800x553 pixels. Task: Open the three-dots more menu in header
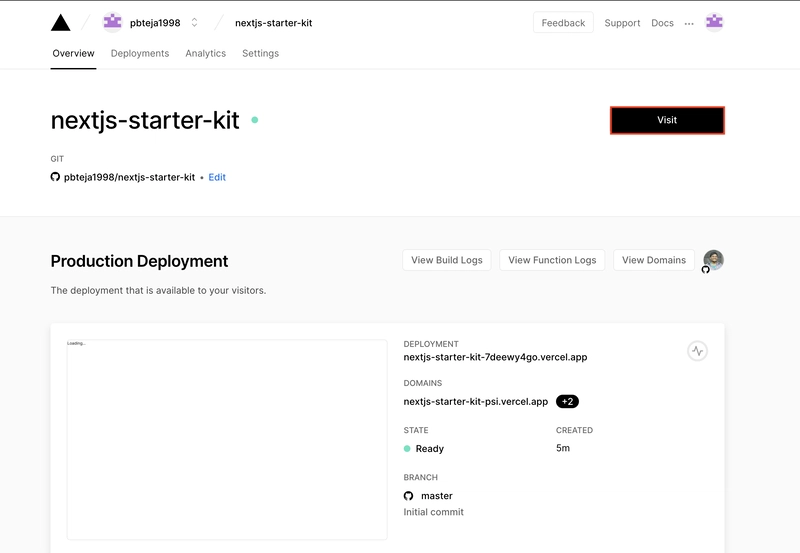coord(689,23)
